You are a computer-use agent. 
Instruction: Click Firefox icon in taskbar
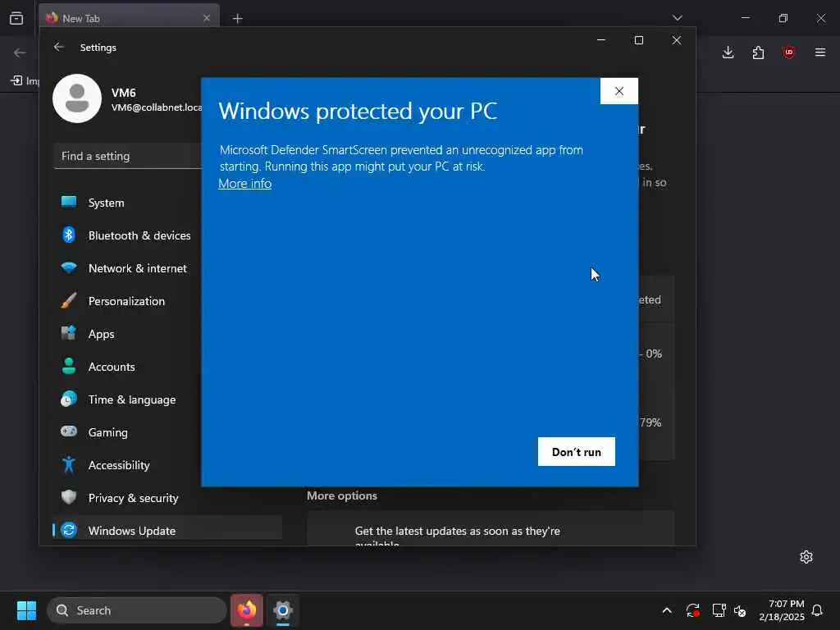246,610
